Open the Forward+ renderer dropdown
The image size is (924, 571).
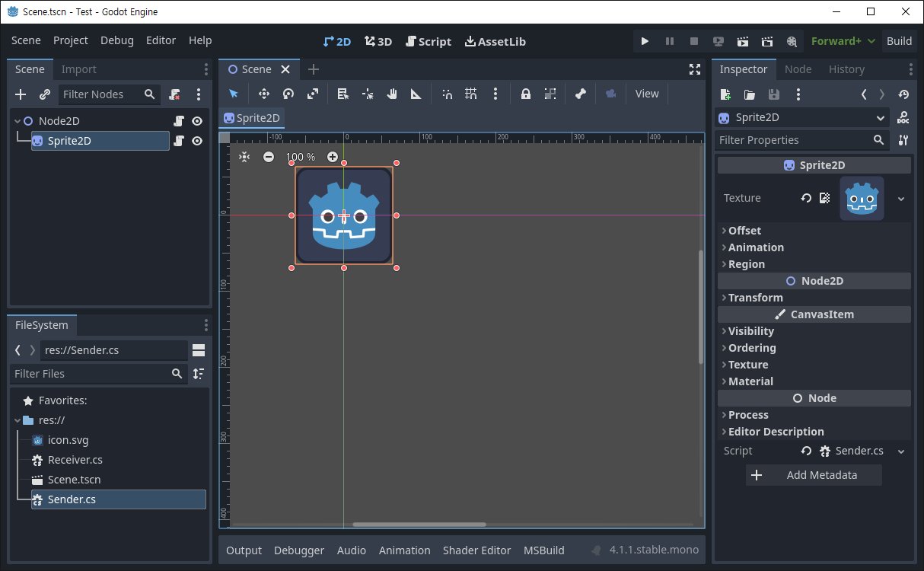843,41
